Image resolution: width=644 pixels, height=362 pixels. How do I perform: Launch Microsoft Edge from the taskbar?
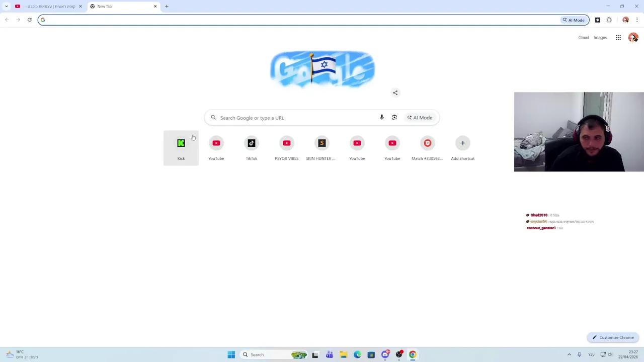[357, 354]
